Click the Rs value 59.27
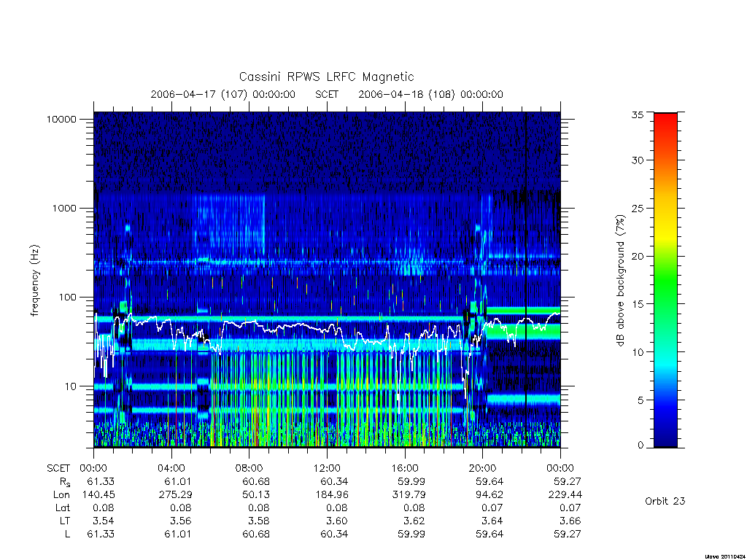The width and height of the screenshot is (747, 560). [x=568, y=481]
